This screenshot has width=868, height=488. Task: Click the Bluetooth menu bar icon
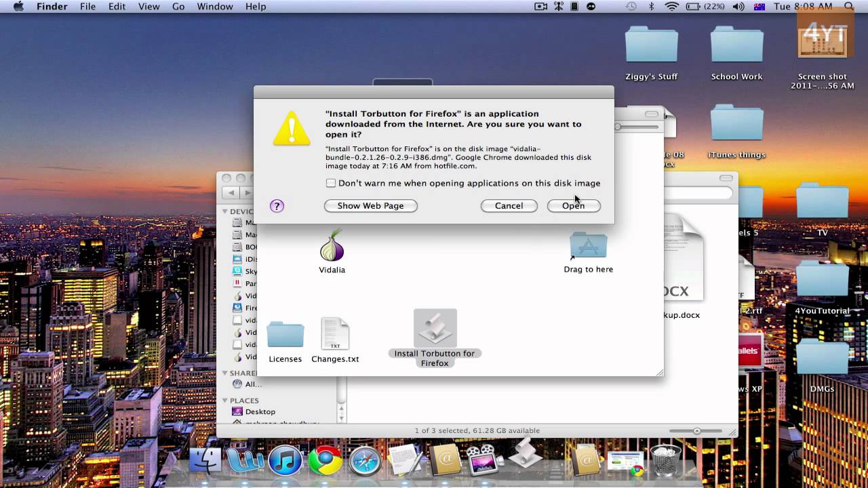652,6
